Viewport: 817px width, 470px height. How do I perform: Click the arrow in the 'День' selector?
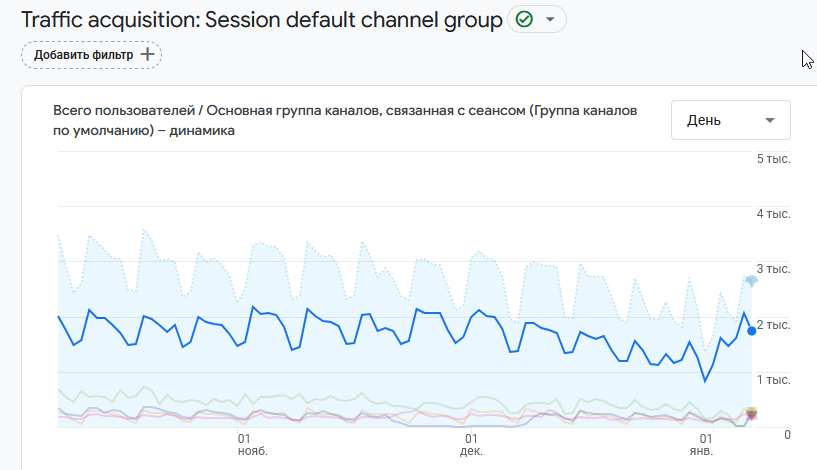pos(769,120)
